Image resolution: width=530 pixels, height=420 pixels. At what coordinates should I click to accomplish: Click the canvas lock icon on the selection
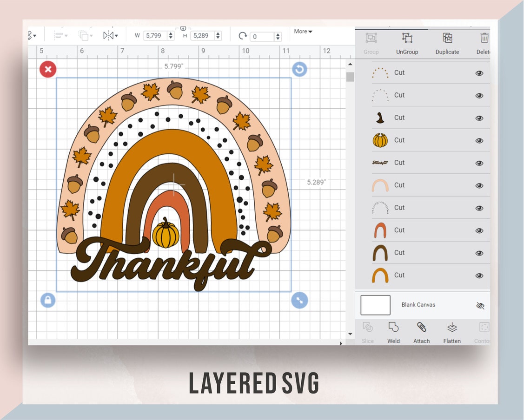tap(48, 300)
